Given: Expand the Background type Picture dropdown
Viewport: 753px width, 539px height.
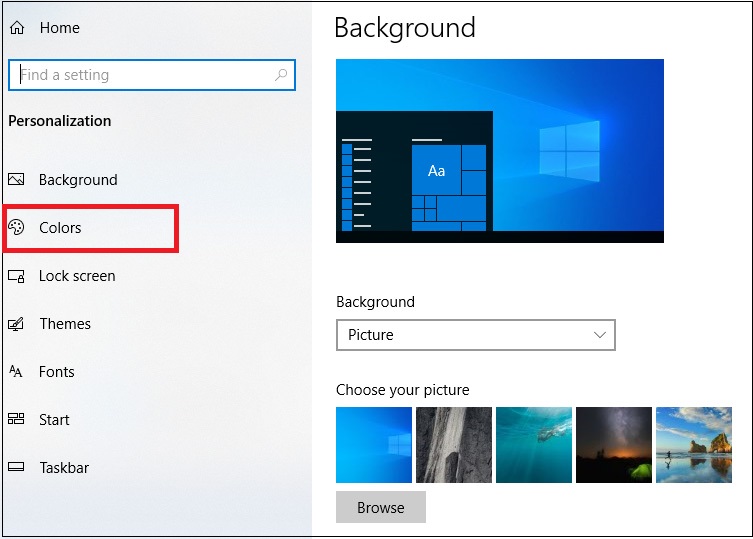Looking at the screenshot, I should click(x=475, y=335).
